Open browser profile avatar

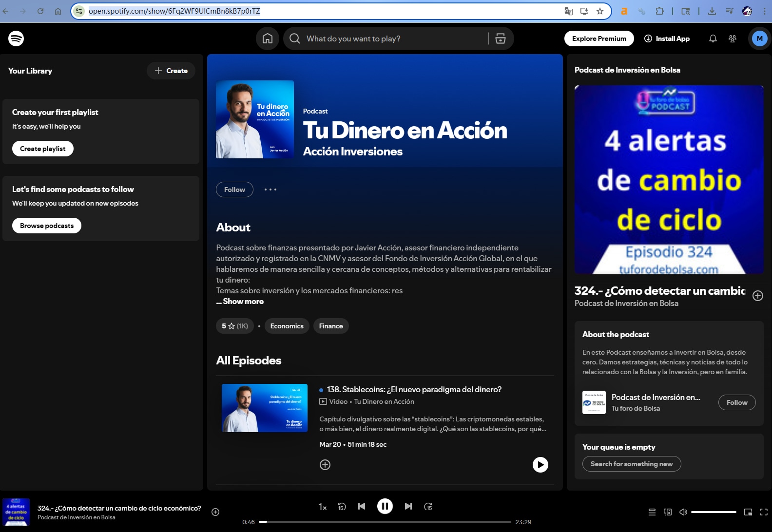(x=747, y=11)
